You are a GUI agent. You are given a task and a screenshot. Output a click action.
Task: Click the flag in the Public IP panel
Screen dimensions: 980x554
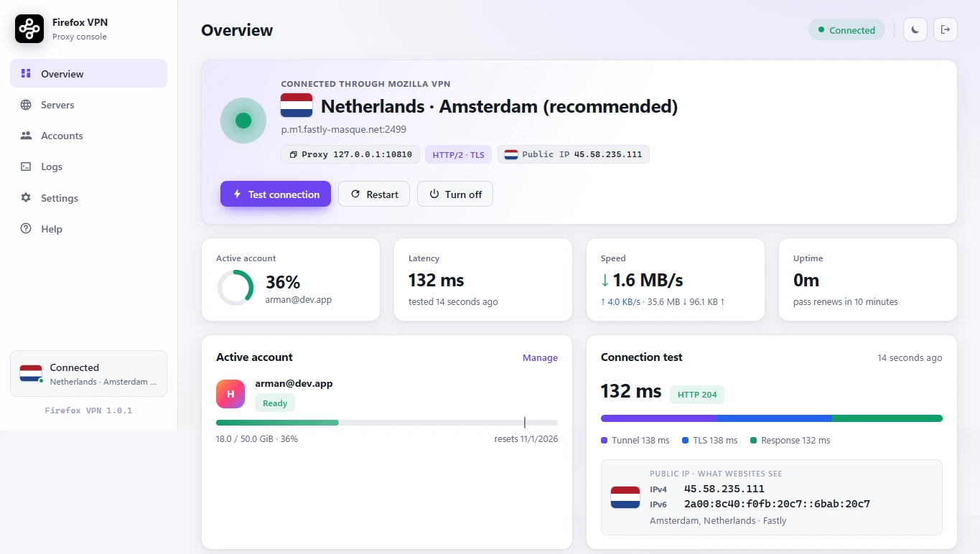coord(625,497)
